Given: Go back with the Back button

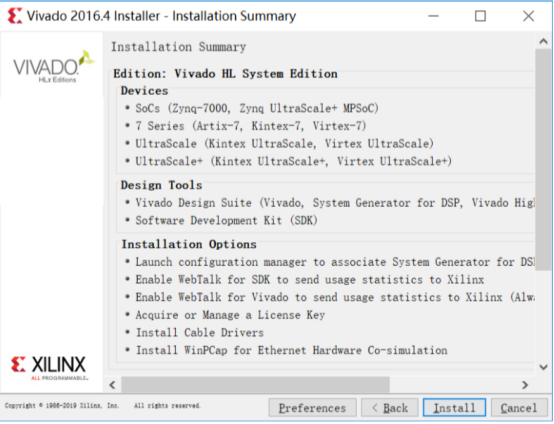Looking at the screenshot, I should pyautogui.click(x=390, y=408).
